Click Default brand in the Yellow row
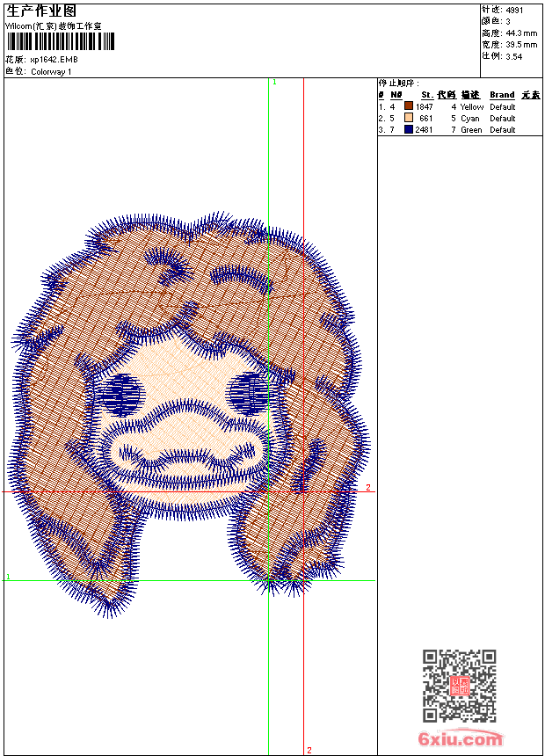Screen dimensions: 545x756 click(x=503, y=107)
